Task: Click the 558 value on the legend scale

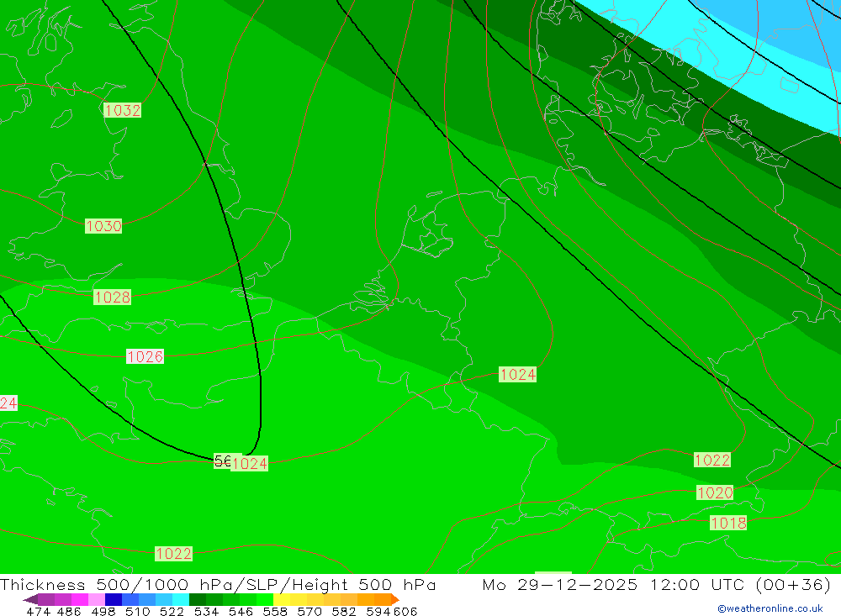Action: click(x=275, y=612)
